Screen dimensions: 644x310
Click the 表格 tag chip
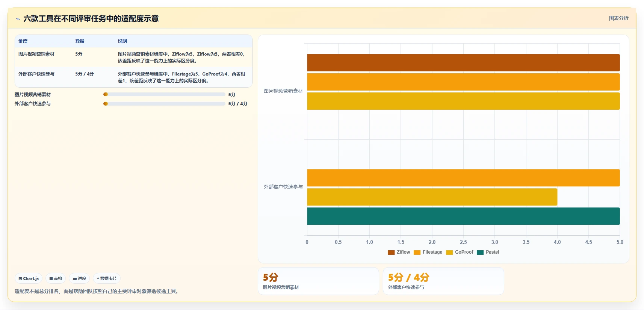[56, 278]
